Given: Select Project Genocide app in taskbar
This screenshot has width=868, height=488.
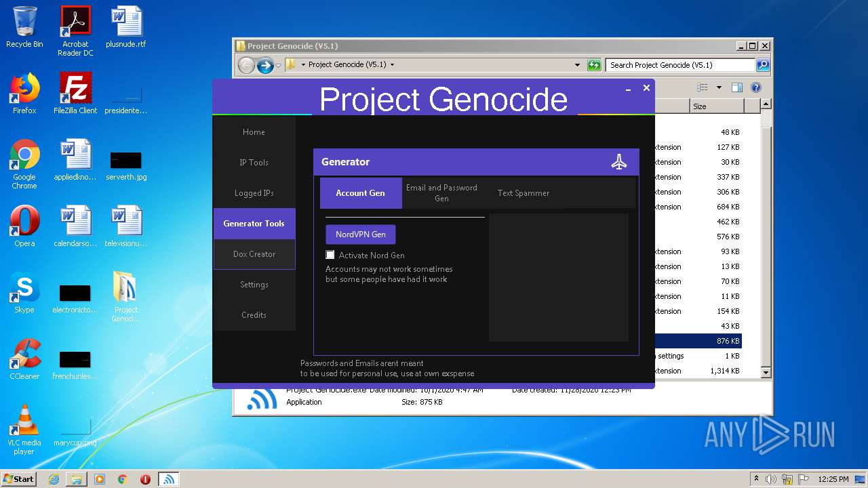Looking at the screenshot, I should 169,479.
